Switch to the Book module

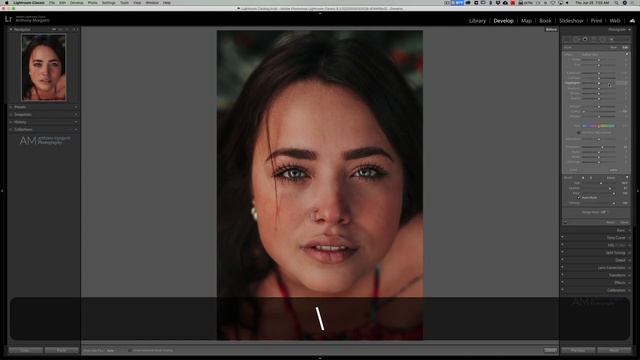[x=545, y=21]
